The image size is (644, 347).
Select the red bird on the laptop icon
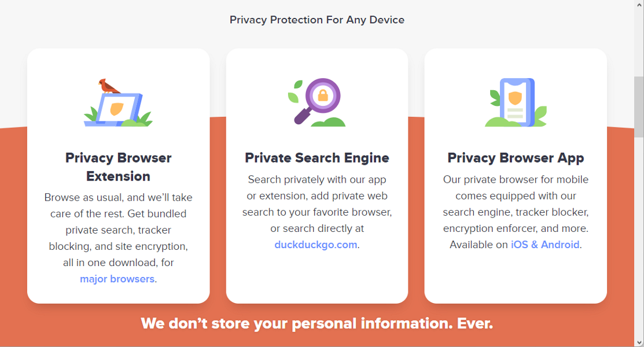pos(108,86)
